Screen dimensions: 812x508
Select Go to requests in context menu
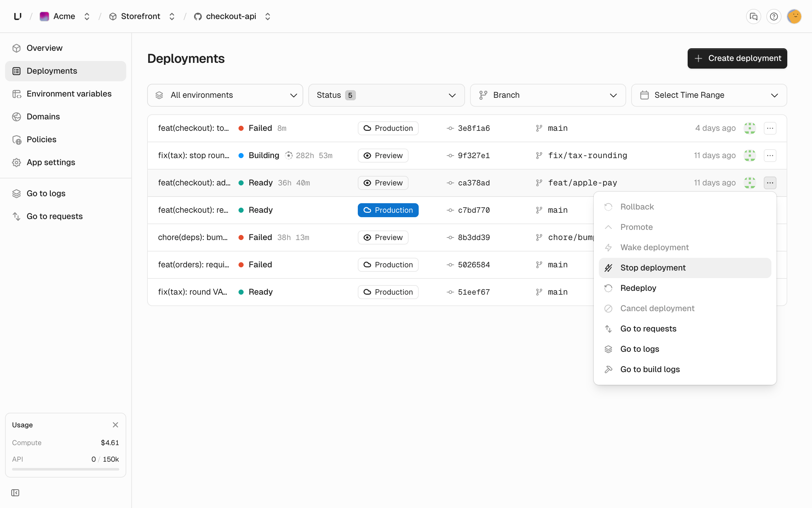685,329
